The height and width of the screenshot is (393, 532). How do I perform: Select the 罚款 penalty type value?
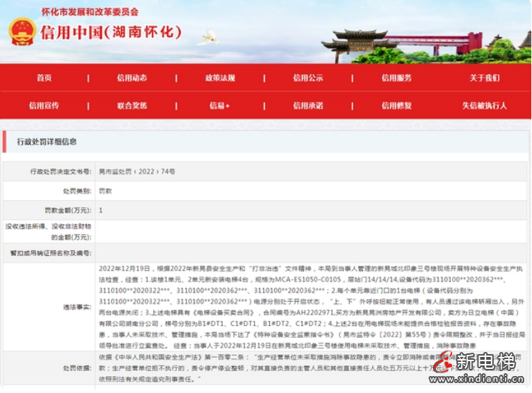105,191
